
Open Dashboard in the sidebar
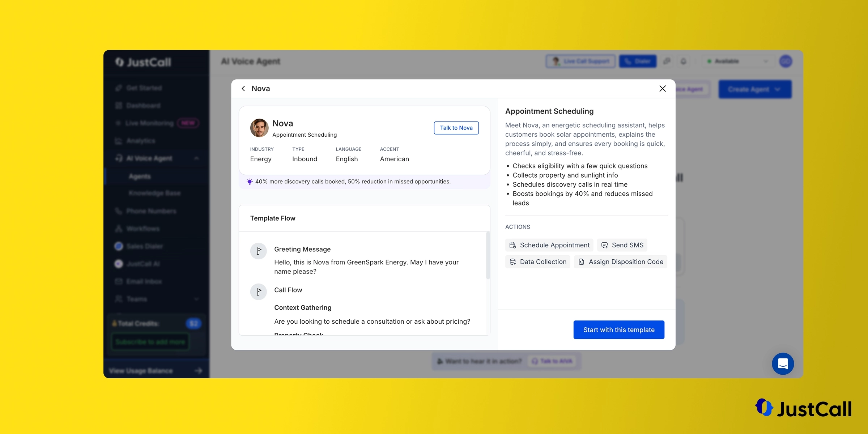pyautogui.click(x=143, y=106)
